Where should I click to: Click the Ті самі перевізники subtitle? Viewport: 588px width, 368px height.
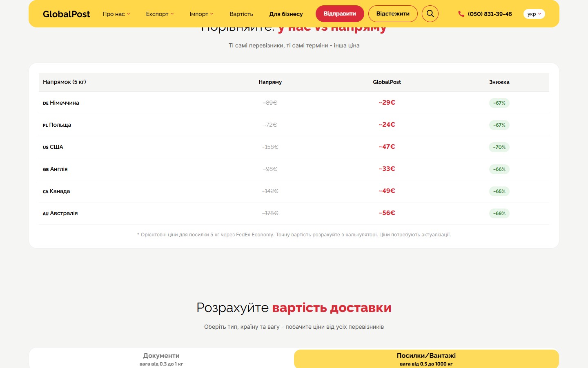[294, 45]
